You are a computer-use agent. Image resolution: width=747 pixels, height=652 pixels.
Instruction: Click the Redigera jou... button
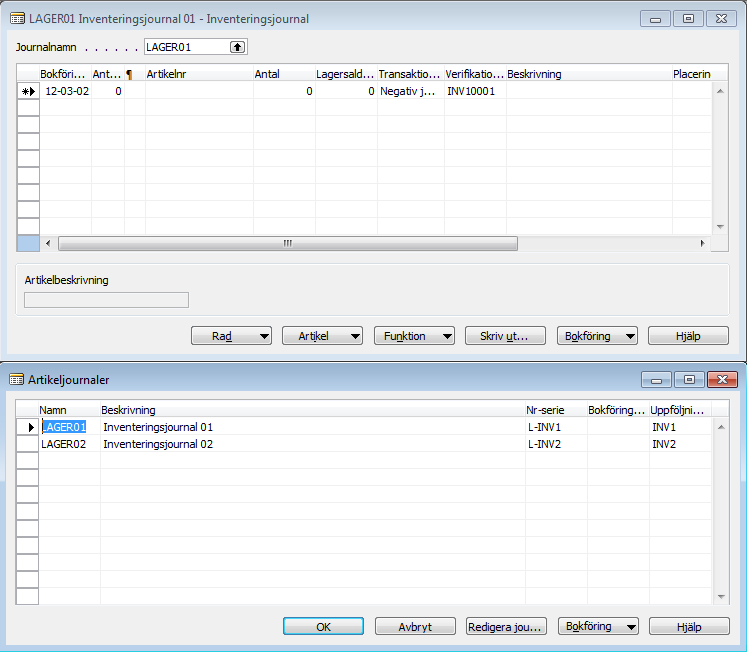pyautogui.click(x=506, y=626)
